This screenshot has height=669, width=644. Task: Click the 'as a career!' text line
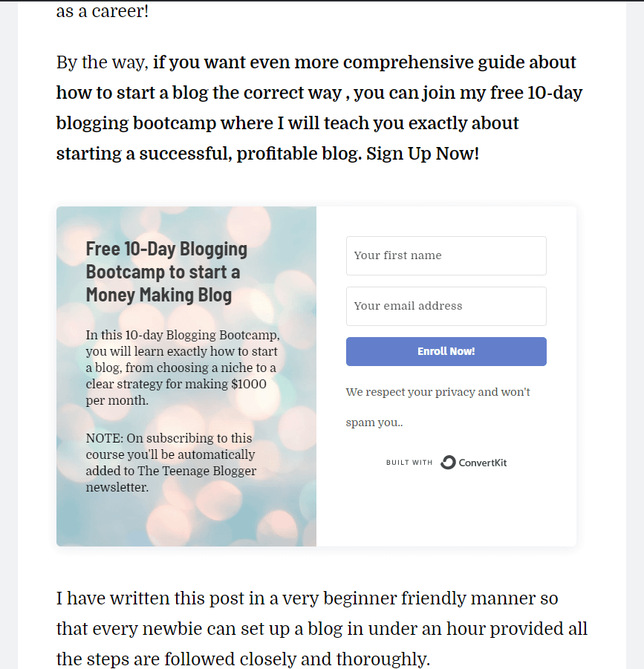[103, 11]
